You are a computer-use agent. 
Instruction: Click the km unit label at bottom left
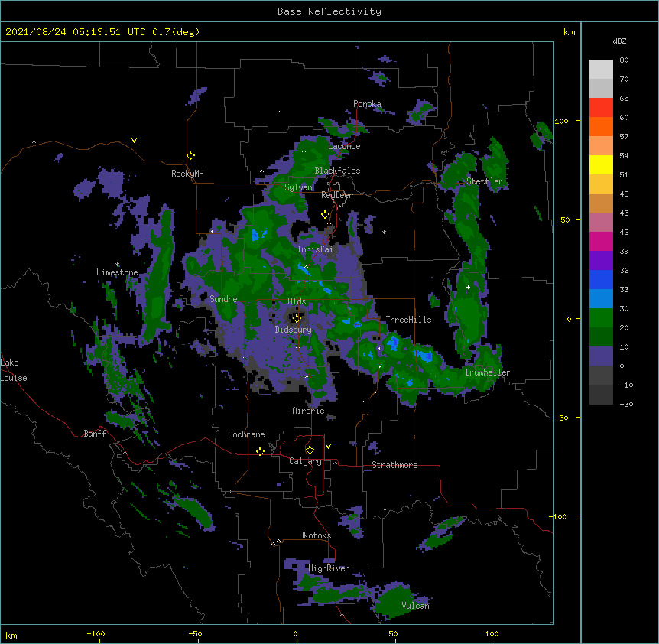pyautogui.click(x=11, y=636)
